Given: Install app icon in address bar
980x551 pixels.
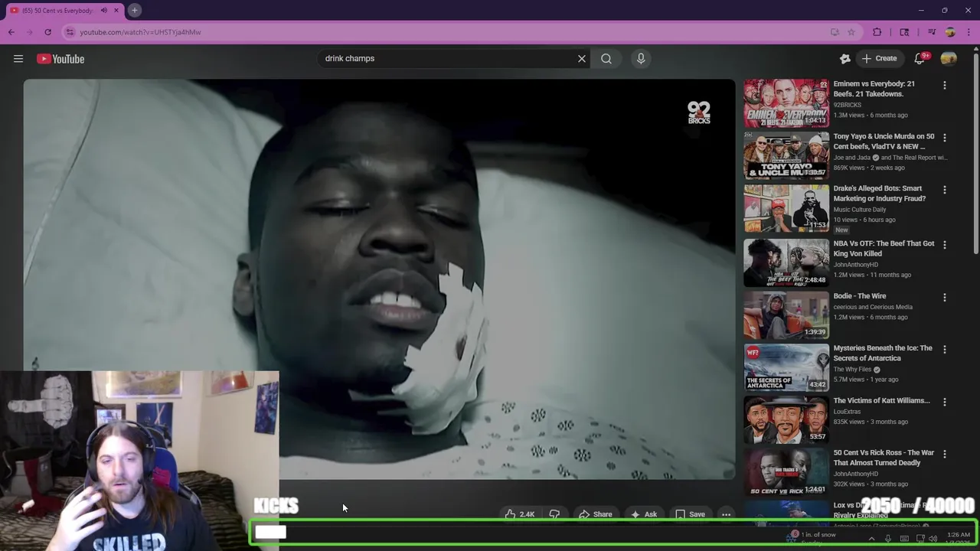Looking at the screenshot, I should coord(835,32).
